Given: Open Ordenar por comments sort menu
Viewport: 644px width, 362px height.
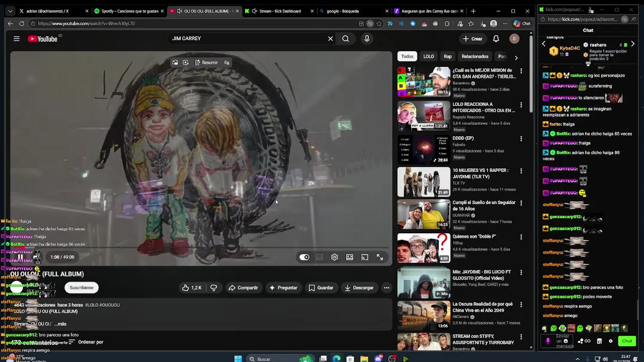Looking at the screenshot, I should tap(86, 342).
